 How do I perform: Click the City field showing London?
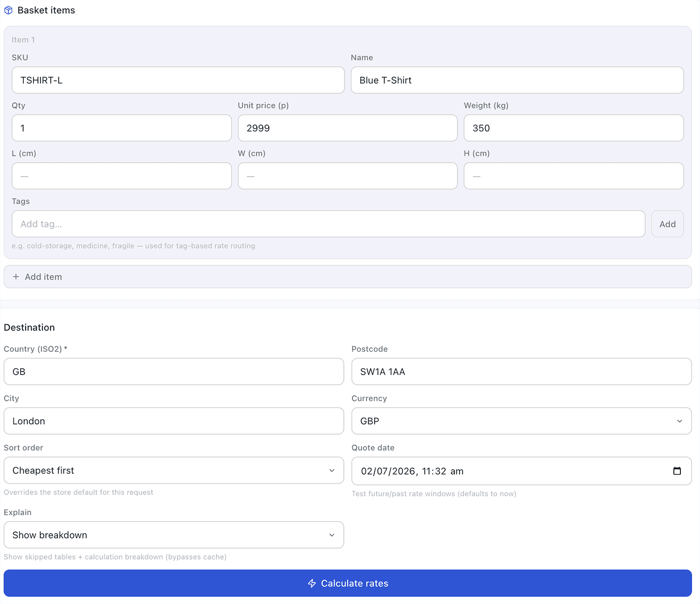(x=174, y=421)
